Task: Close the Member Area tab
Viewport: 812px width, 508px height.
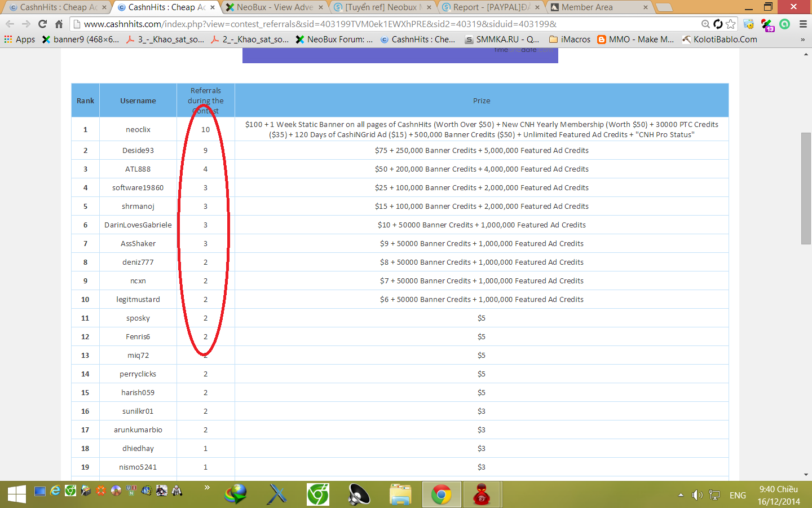Action: (x=646, y=7)
